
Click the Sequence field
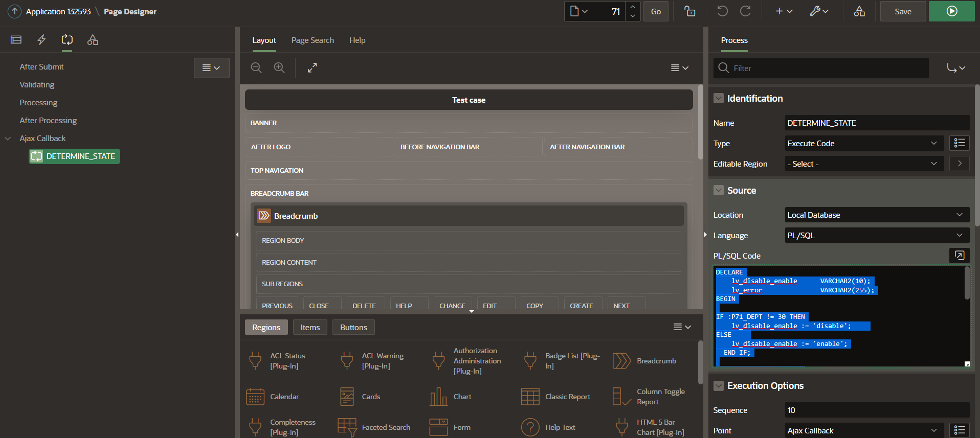pyautogui.click(x=877, y=410)
